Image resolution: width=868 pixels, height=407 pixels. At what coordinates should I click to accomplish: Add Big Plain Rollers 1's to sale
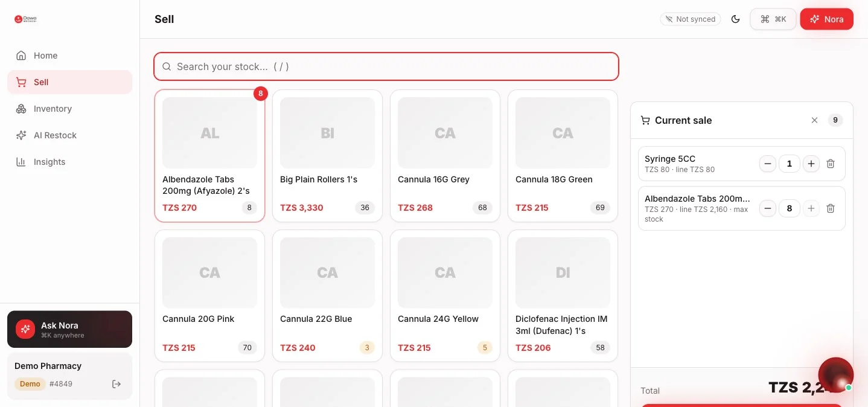(x=327, y=156)
